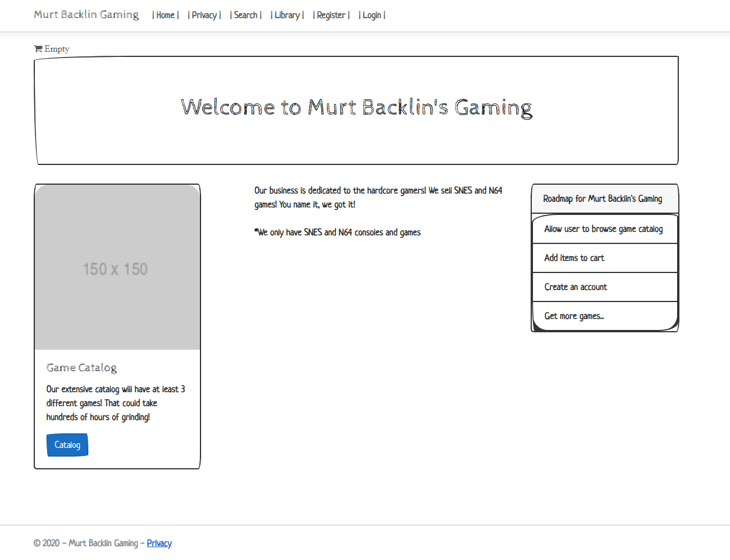Click the '*We only have SNES and N64' note
Image resolution: width=730 pixels, height=560 pixels.
pyautogui.click(x=338, y=232)
